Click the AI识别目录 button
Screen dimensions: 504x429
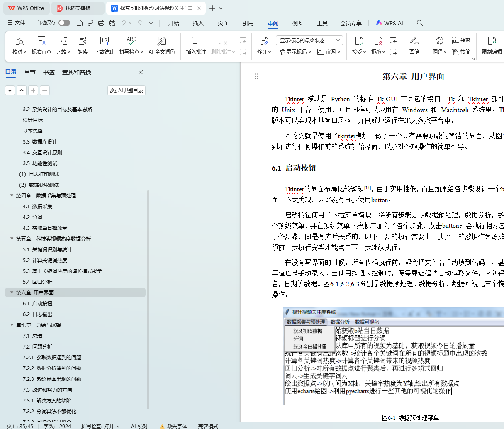(x=127, y=90)
